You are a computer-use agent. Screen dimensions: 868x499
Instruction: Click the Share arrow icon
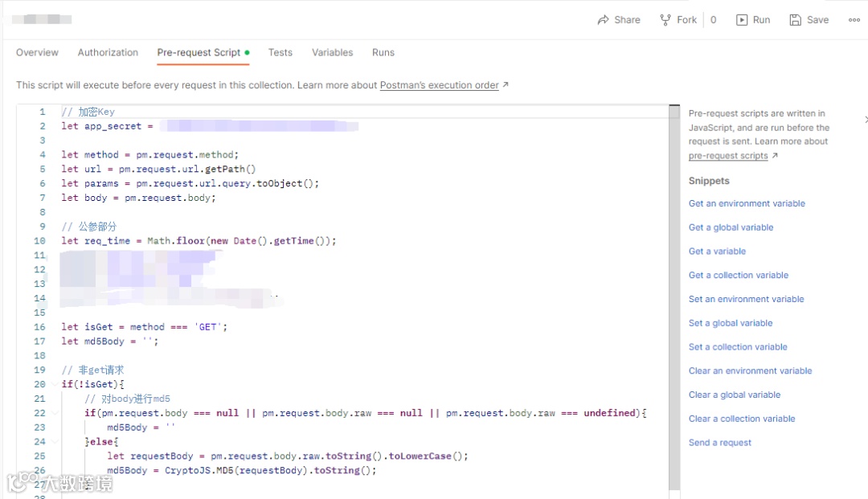(603, 20)
